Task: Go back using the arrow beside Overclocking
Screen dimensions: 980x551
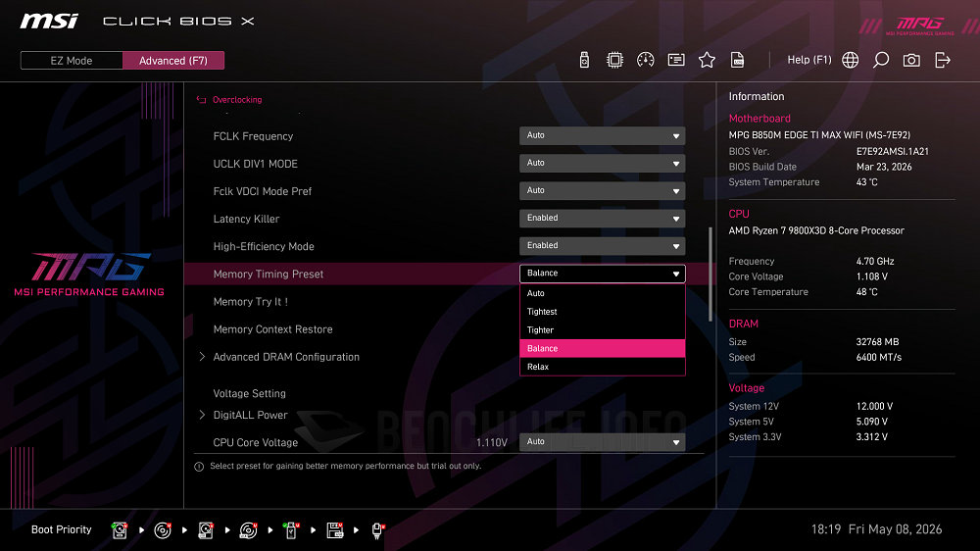Action: pyautogui.click(x=201, y=99)
